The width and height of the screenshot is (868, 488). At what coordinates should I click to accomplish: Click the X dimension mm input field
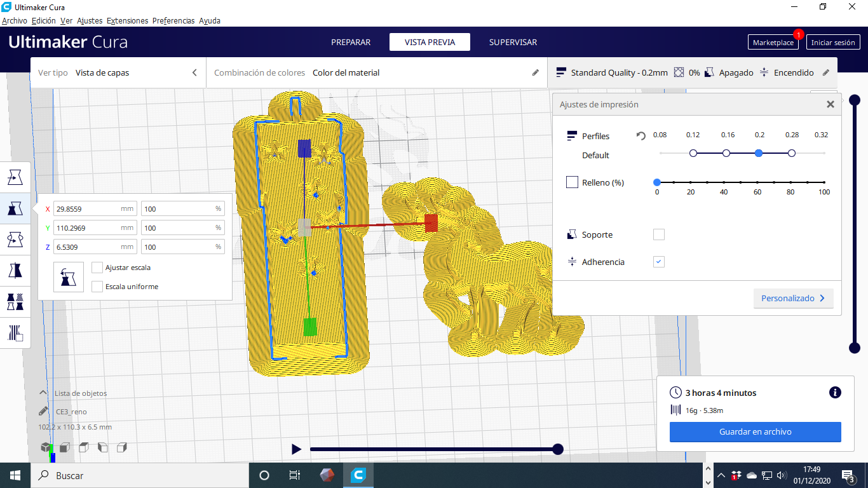pyautogui.click(x=95, y=208)
